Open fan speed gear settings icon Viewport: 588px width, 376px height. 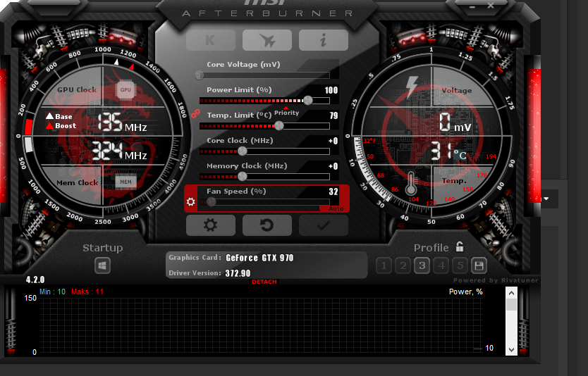(x=190, y=202)
